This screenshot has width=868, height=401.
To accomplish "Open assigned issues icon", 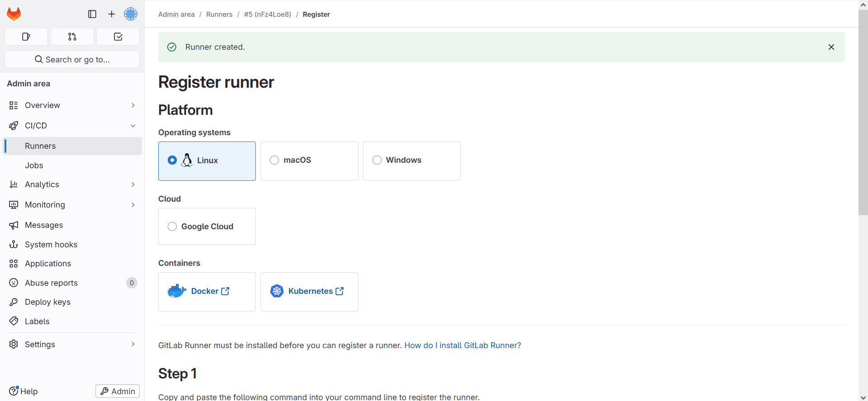I will [26, 37].
